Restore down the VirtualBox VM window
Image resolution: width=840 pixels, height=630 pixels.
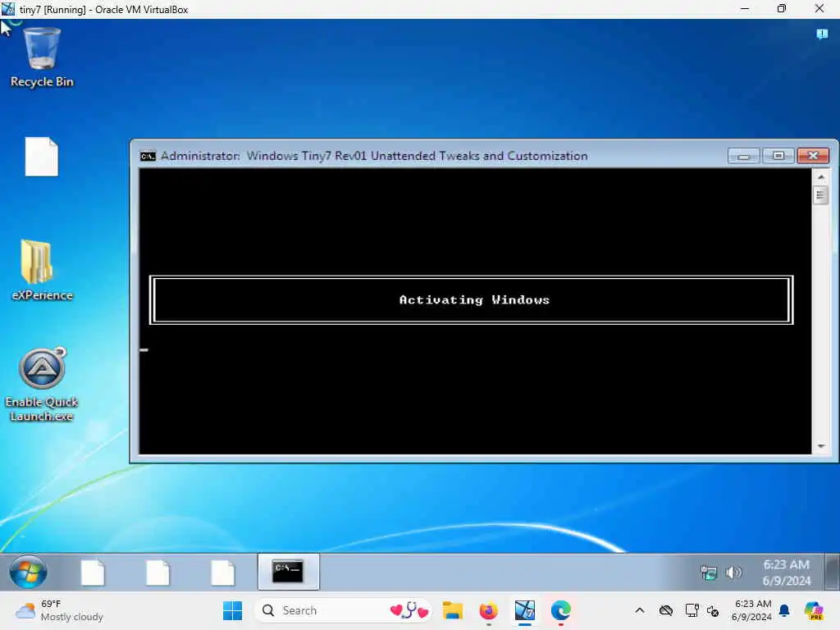pos(782,9)
